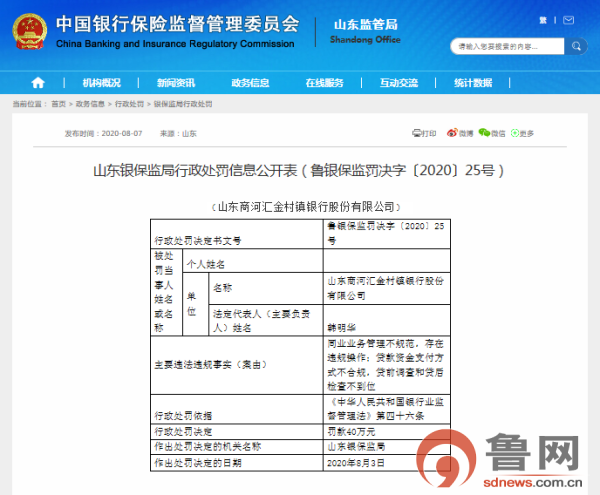Go to 政务信息 in breadcrumb
The height and width of the screenshot is (495, 600).
click(90, 104)
